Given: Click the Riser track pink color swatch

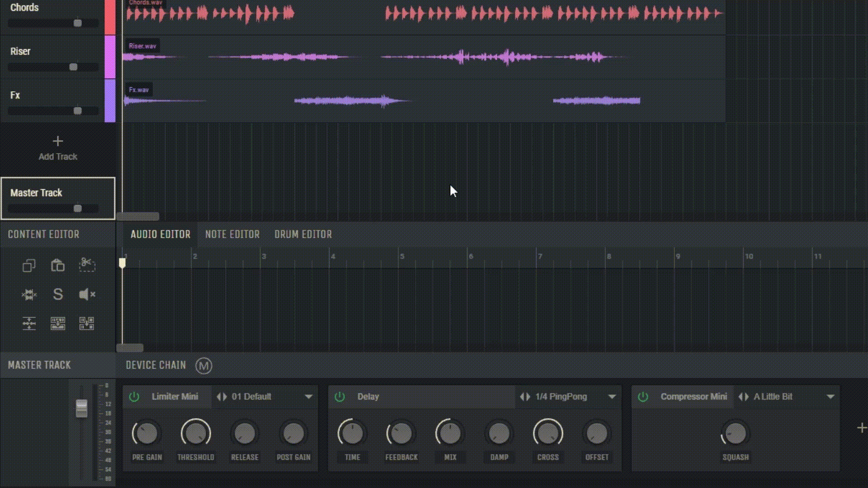Looking at the screenshot, I should 110,57.
